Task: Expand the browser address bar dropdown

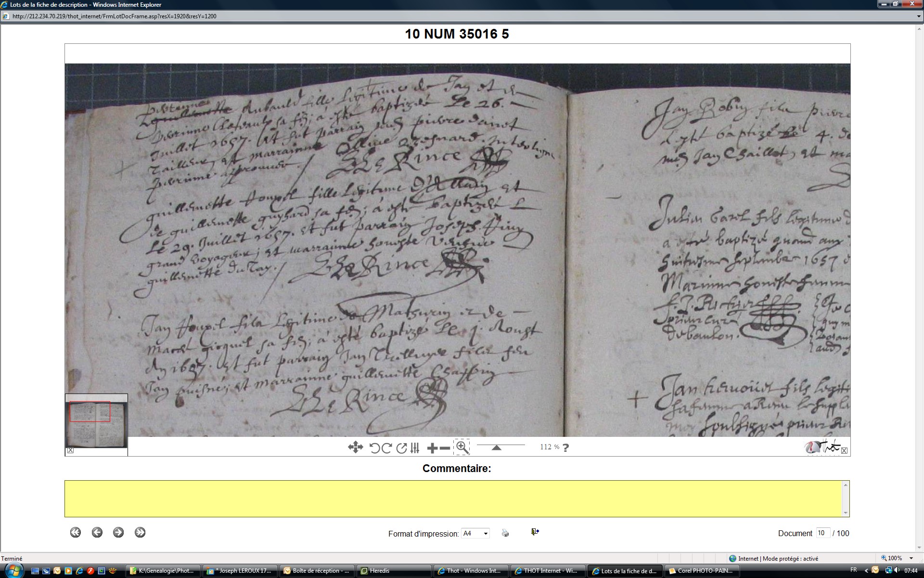Action: pyautogui.click(x=919, y=16)
